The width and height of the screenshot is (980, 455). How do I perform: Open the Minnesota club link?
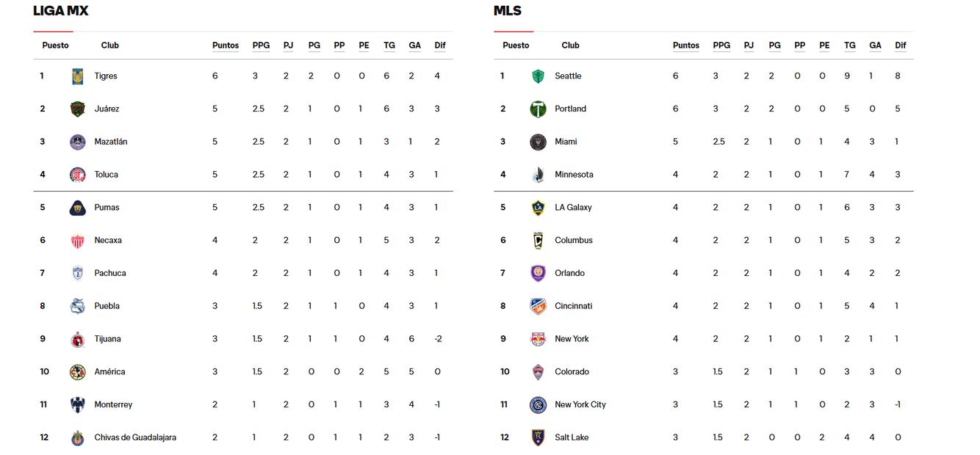[x=574, y=175]
